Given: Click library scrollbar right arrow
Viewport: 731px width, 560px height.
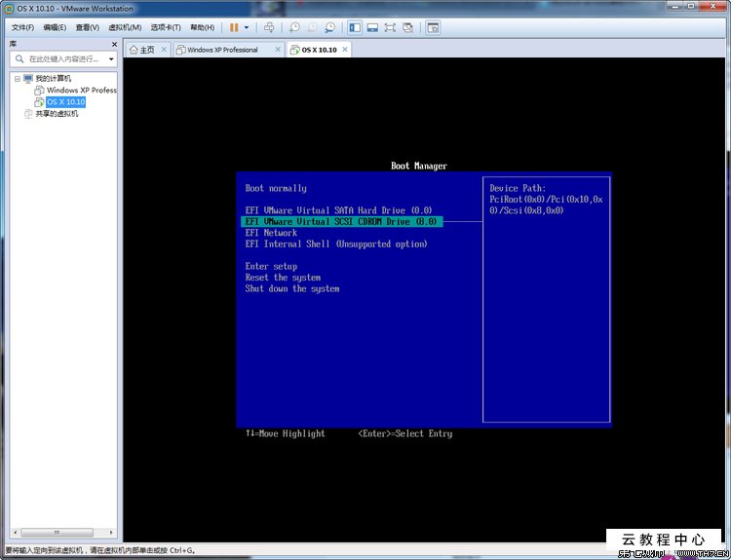Looking at the screenshot, I should pyautogui.click(x=111, y=532).
